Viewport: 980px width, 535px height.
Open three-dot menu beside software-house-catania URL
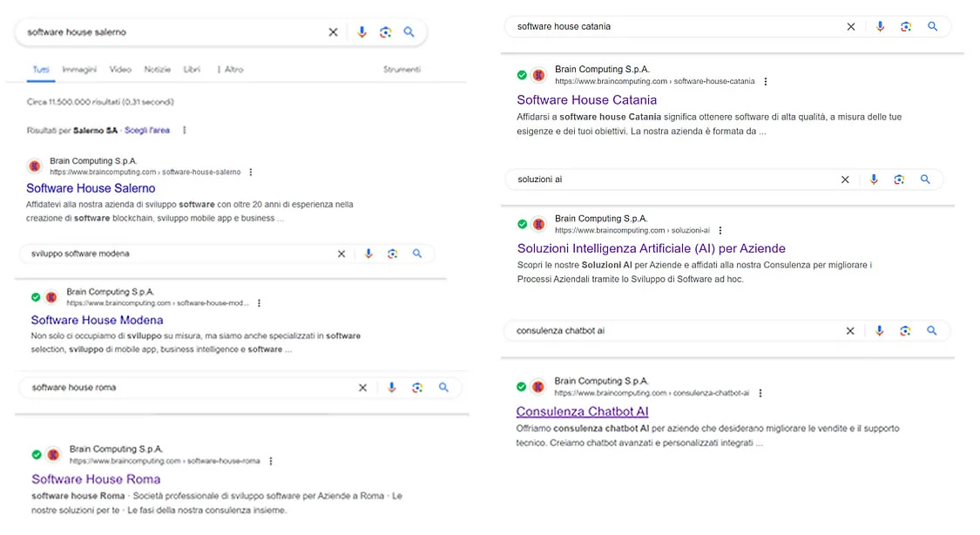tap(766, 81)
